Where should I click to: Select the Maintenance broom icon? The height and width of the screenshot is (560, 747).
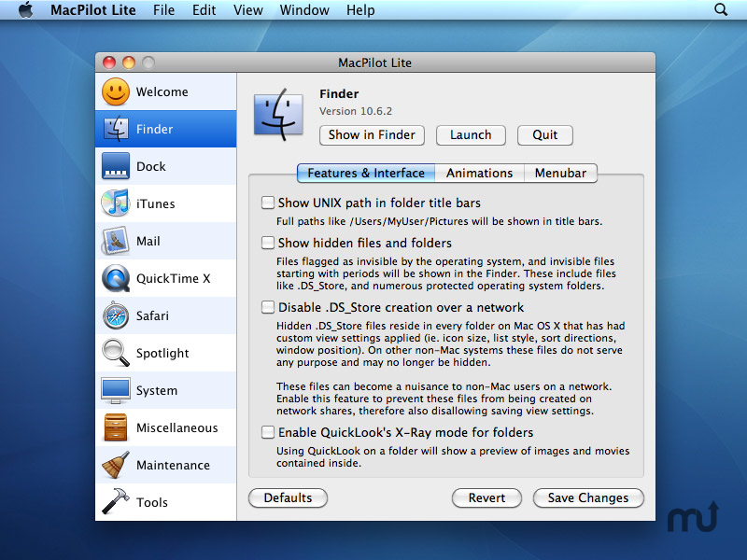coord(115,465)
